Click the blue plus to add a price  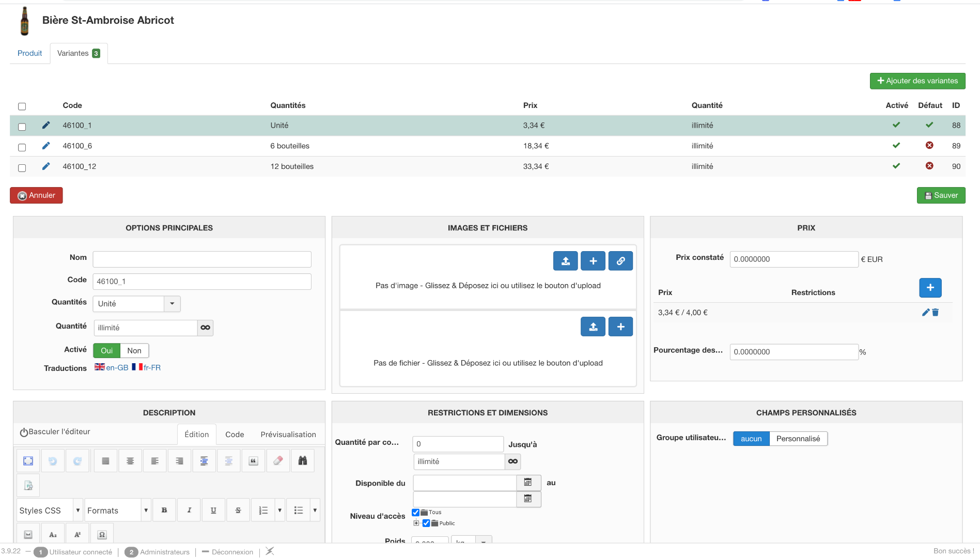(x=930, y=288)
